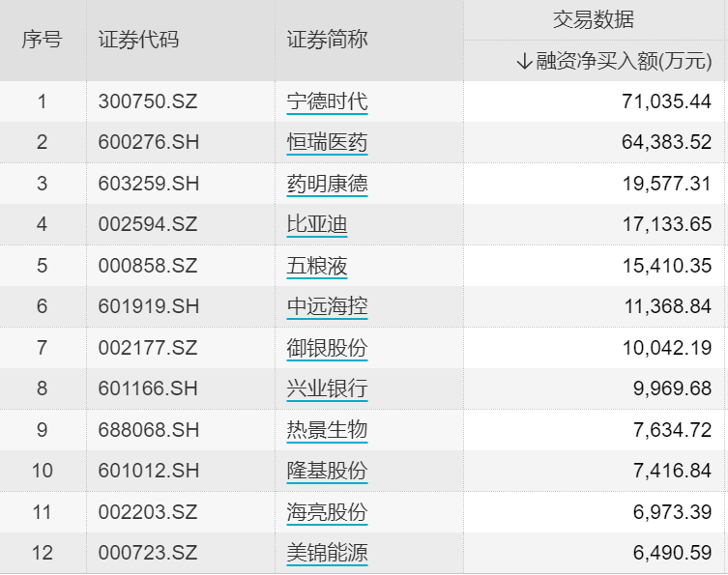The width and height of the screenshot is (728, 575).
Task: Click the 海亮股份 stock name
Action: (327, 512)
